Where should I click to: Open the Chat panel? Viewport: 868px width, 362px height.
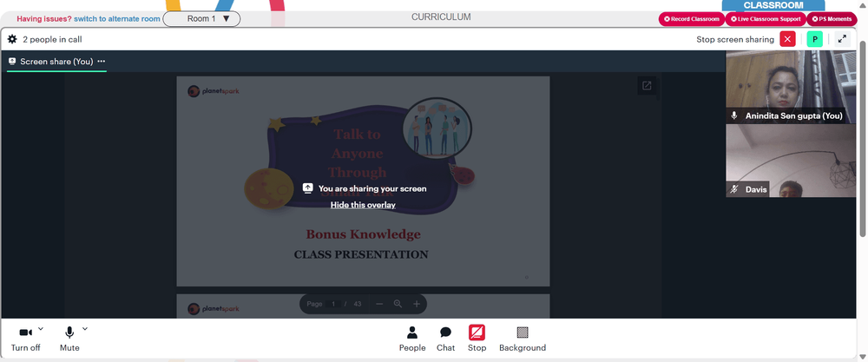coord(445,339)
